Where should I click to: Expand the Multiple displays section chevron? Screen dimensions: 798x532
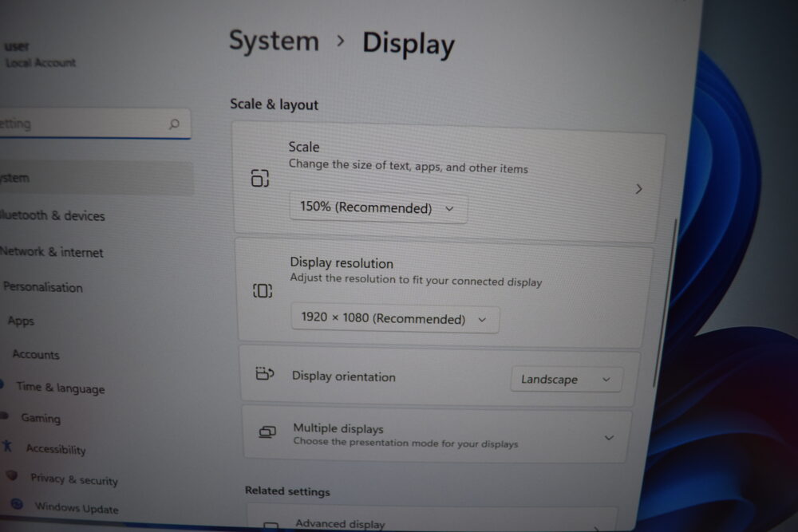click(x=609, y=438)
